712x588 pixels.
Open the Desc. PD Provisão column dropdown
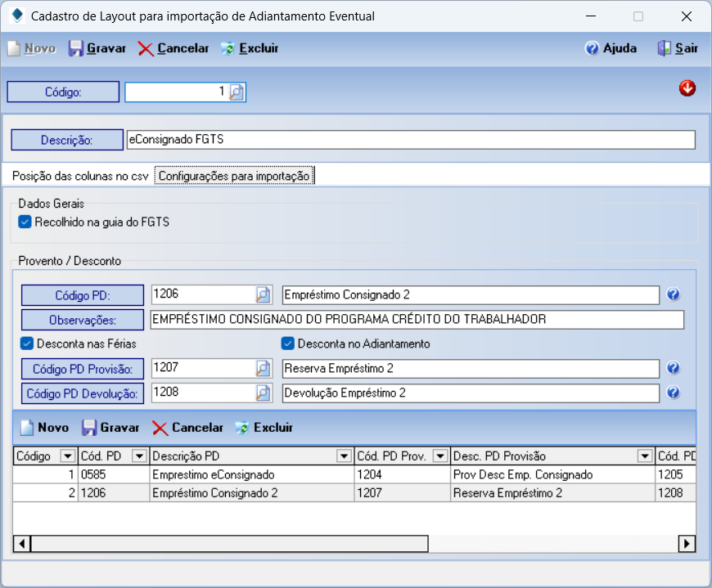(x=645, y=456)
